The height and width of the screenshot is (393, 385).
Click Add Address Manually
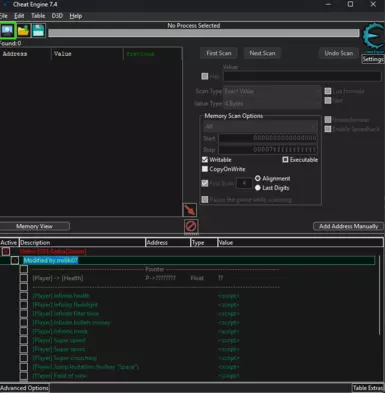click(348, 226)
